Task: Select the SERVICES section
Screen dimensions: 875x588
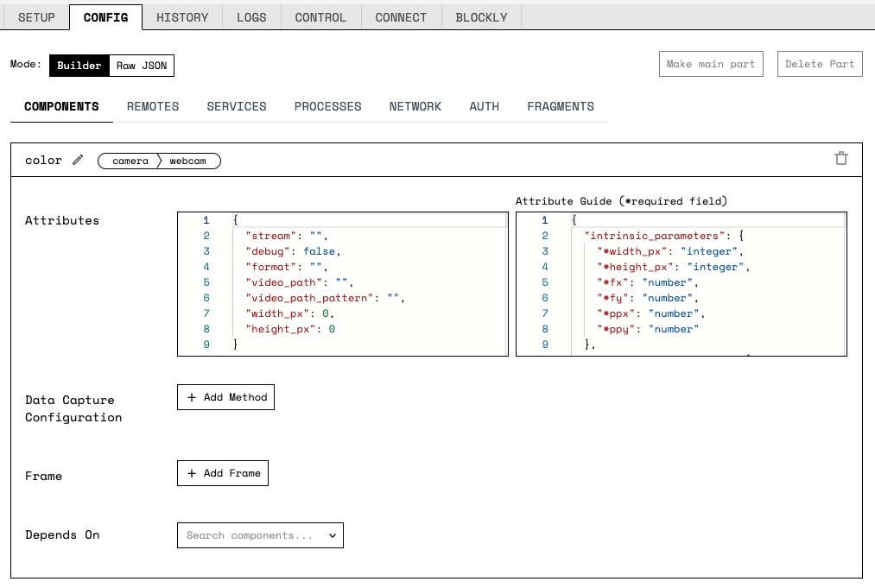Action: (237, 106)
